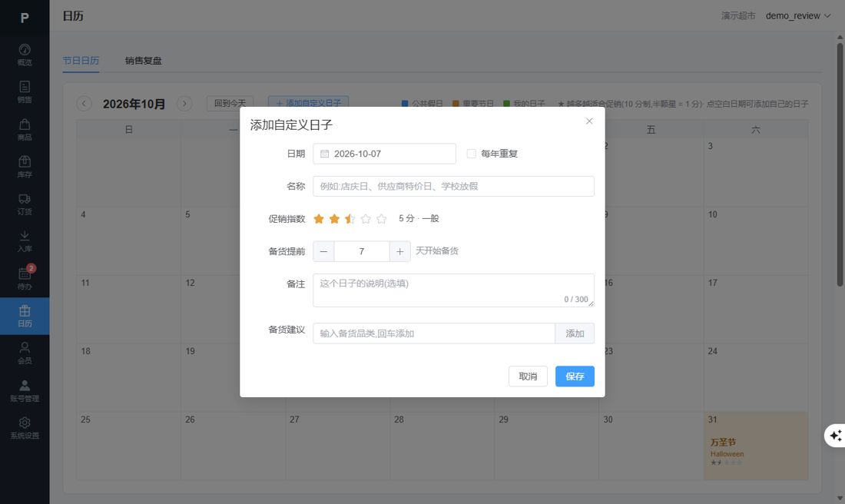845x504 pixels.
Task: Select calendar day 26
Action: pos(233,446)
